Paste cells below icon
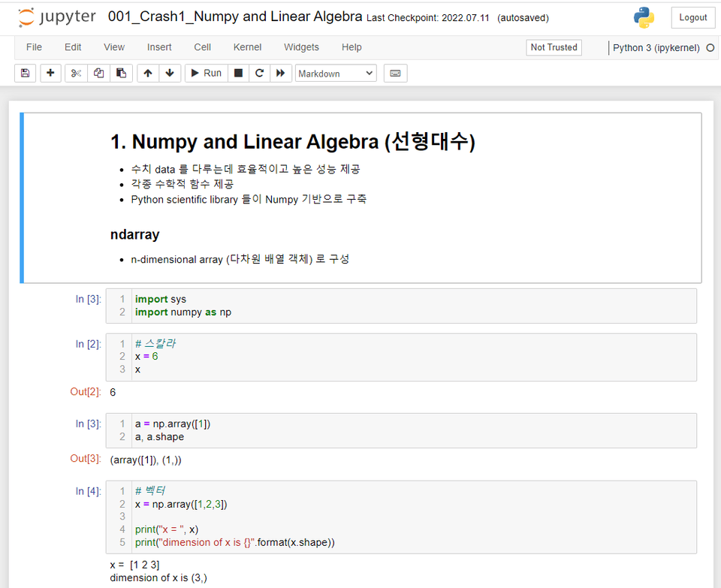Image resolution: width=721 pixels, height=588 pixels. 122,73
